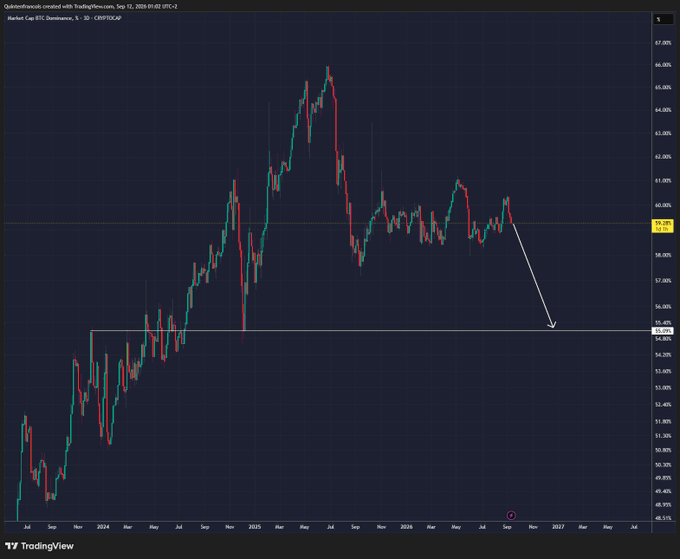The height and width of the screenshot is (559, 680).
Task: Click the 67.00% price axis label
Action: [663, 43]
